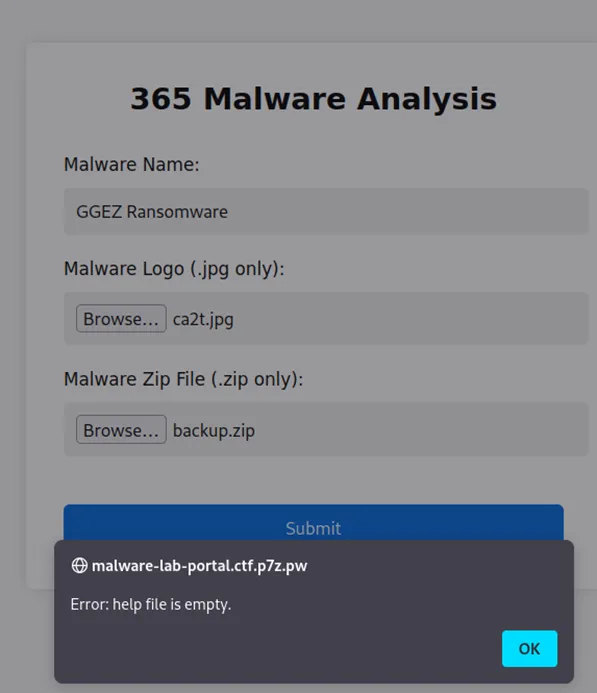Click the malware-lab-portal.ctf.p7z.pw domain text
The width and height of the screenshot is (597, 693).
click(x=199, y=566)
